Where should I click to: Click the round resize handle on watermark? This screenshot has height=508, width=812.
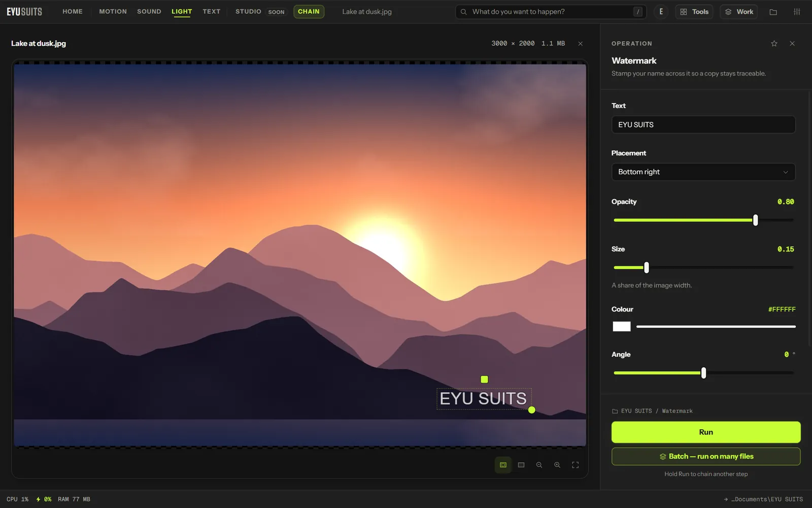tap(531, 410)
